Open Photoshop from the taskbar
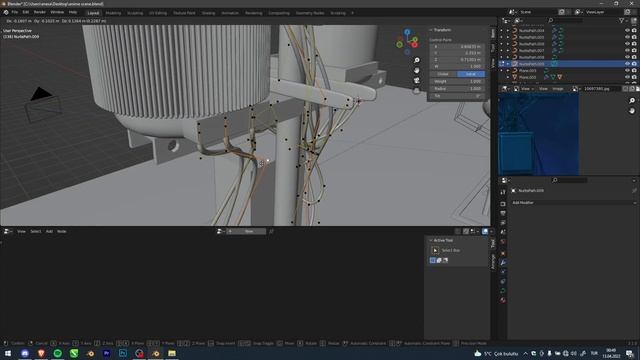This screenshot has width=640, height=360. click(123, 353)
